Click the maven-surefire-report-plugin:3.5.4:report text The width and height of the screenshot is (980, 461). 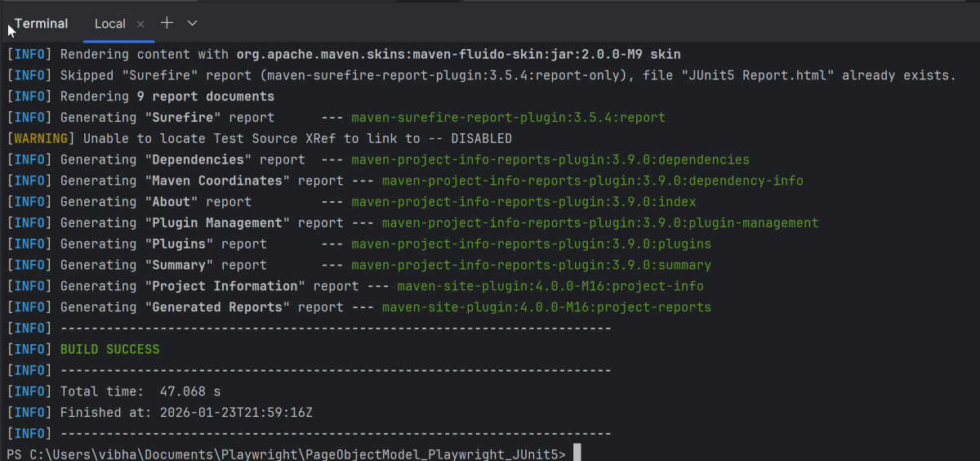tap(508, 118)
